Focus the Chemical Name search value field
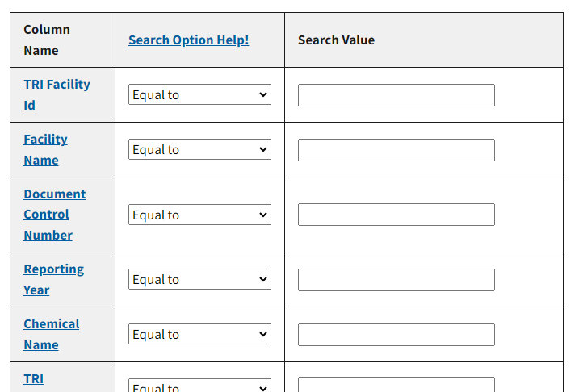The width and height of the screenshot is (579, 392). (396, 335)
